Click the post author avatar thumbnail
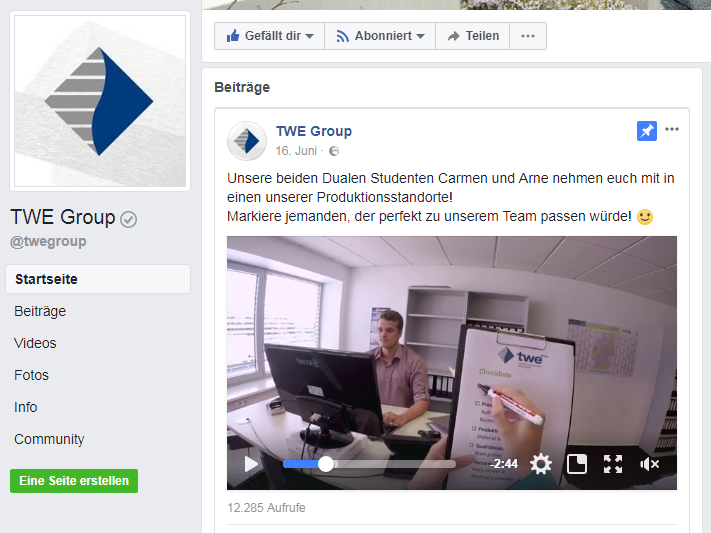The image size is (711, 533). click(x=247, y=141)
